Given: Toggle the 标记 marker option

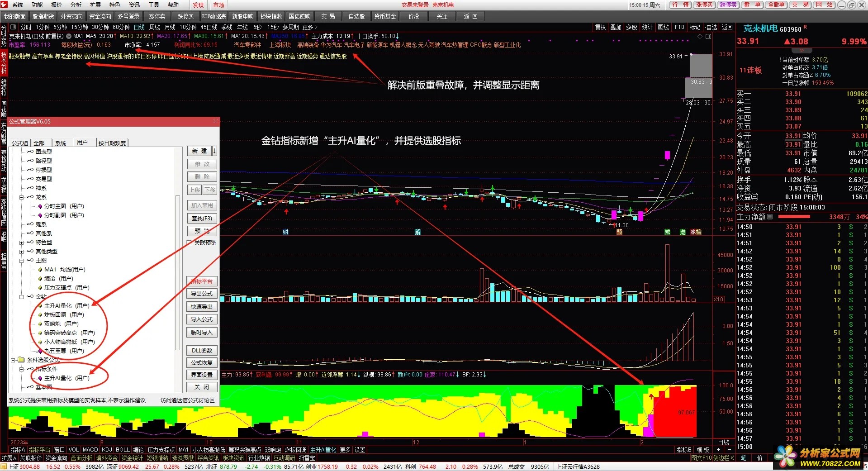Looking at the screenshot, I should (x=695, y=27).
